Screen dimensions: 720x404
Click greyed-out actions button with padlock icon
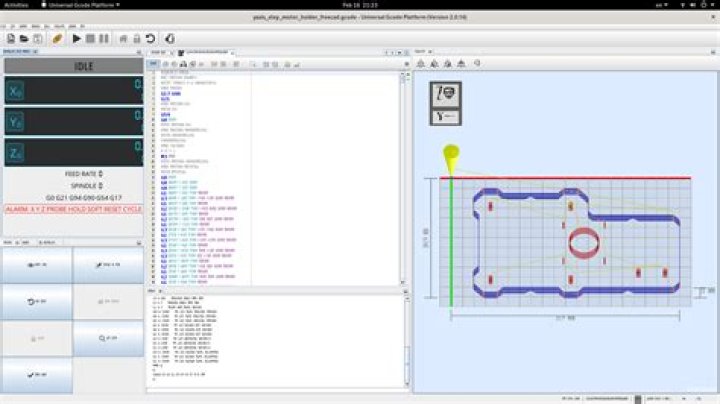pyautogui.click(x=37, y=338)
